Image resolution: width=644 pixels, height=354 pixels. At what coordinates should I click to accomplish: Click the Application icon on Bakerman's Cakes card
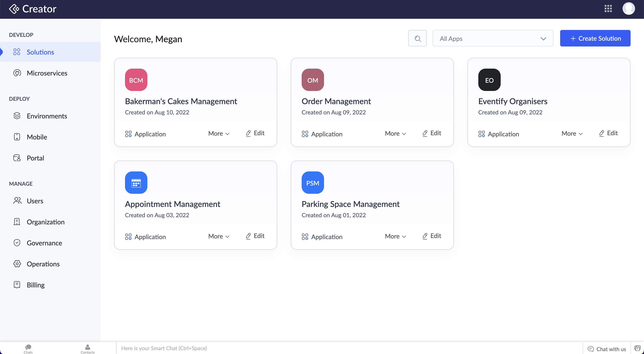pyautogui.click(x=128, y=134)
